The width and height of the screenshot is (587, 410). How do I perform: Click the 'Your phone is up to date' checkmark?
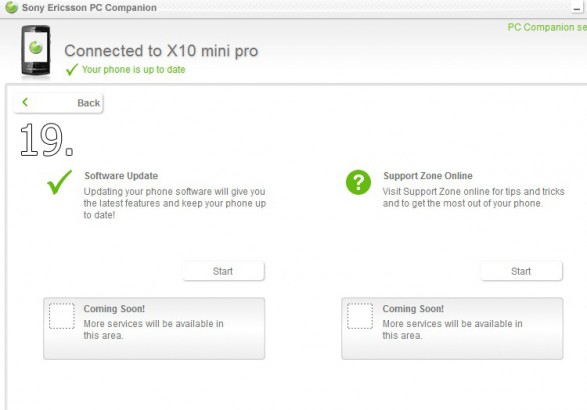pos(72,70)
